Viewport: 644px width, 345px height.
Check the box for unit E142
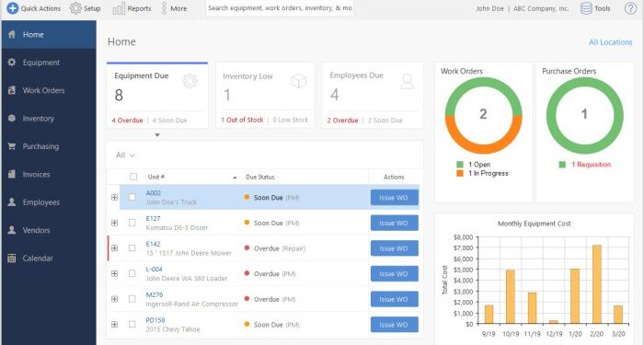click(132, 248)
